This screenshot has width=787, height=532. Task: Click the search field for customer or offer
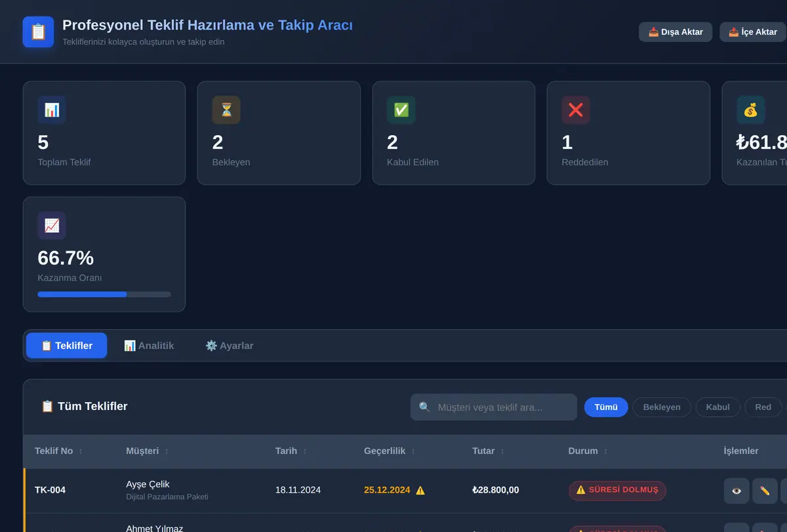[x=494, y=407]
